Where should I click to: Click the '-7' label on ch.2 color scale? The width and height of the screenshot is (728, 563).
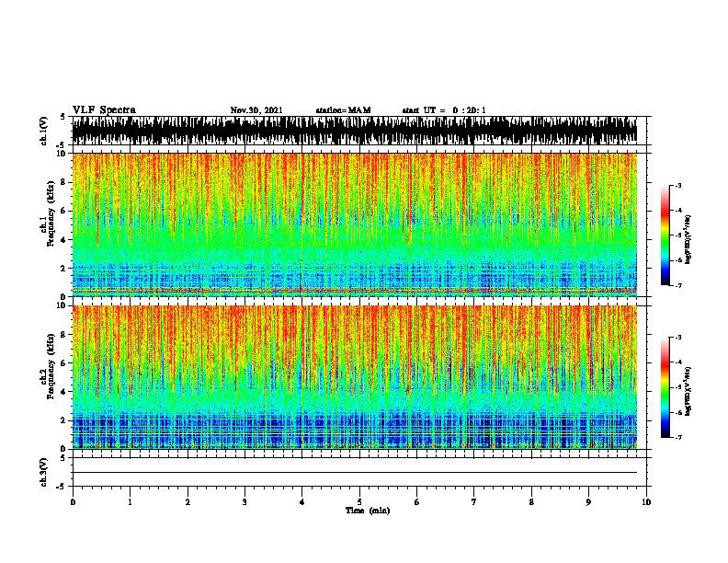pos(677,438)
